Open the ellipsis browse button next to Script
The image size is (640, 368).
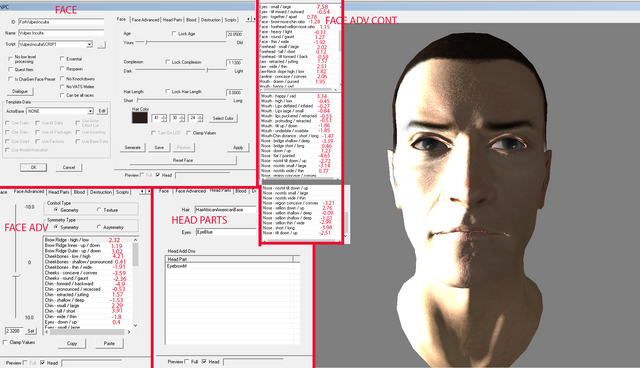point(101,44)
